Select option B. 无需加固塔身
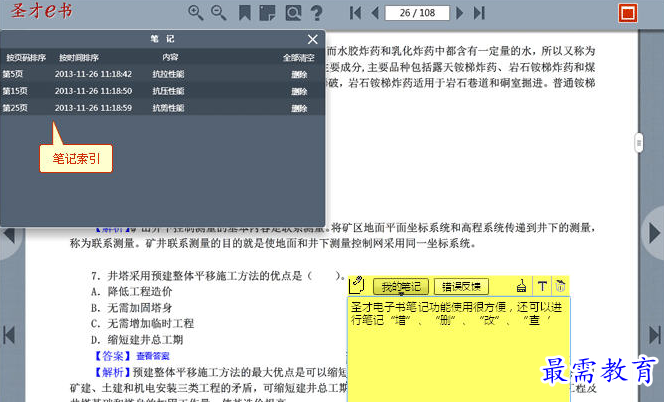 pos(132,308)
